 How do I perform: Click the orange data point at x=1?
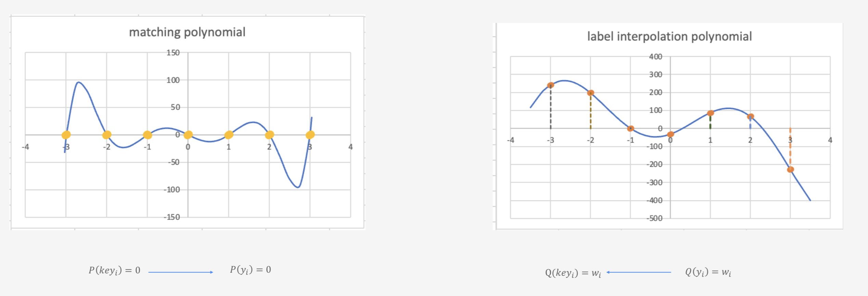pos(710,113)
